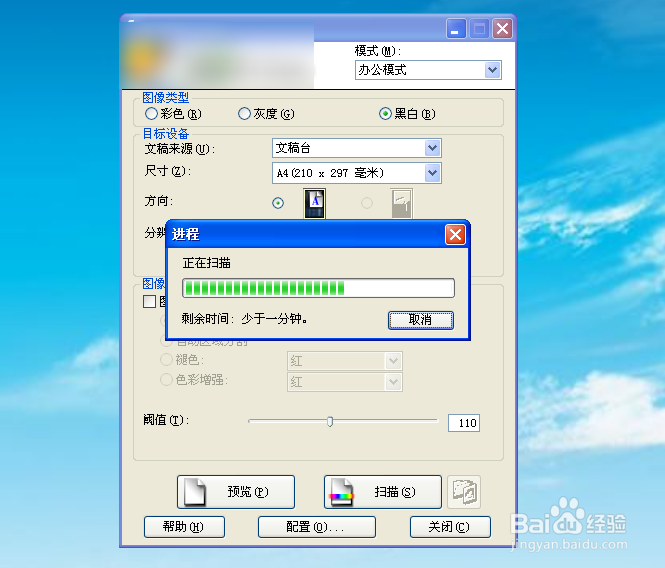Image resolution: width=665 pixels, height=568 pixels.
Task: Select the 色彩增强 color enhance radio
Action: pos(166,380)
